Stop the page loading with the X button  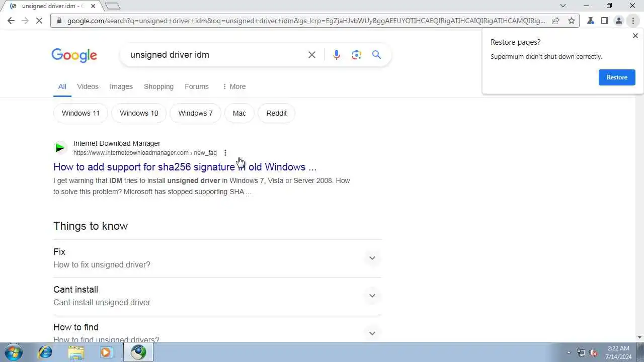[40, 21]
